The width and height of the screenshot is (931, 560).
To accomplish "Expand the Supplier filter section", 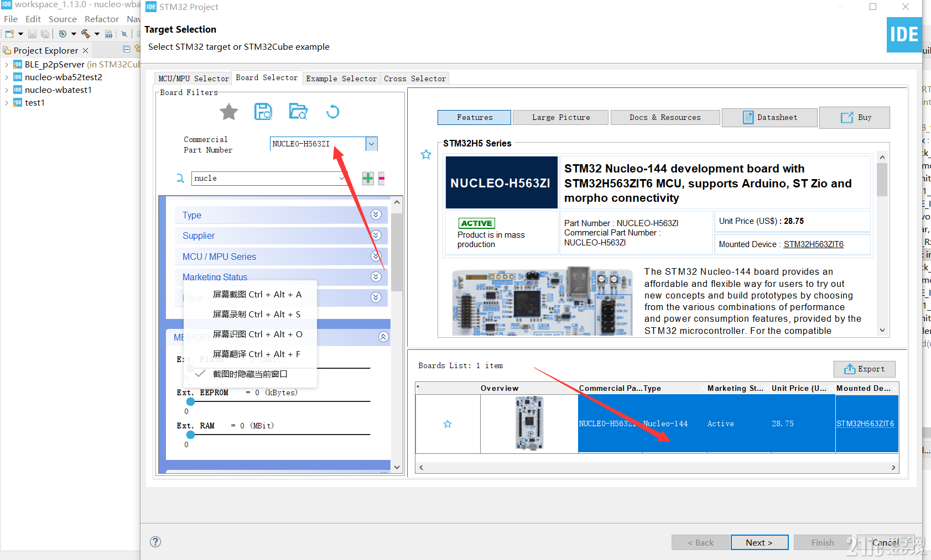I will (x=376, y=235).
